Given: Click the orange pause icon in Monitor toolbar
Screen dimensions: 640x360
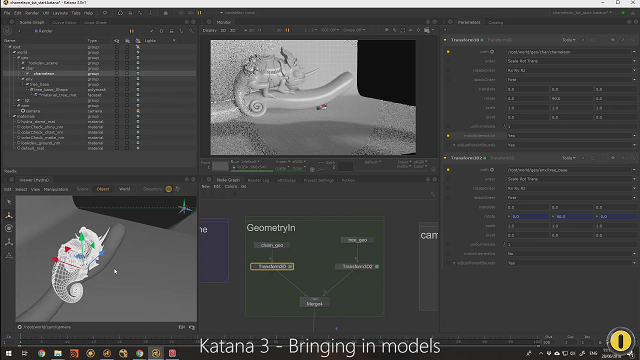Looking at the screenshot, I should pyautogui.click(x=287, y=30).
